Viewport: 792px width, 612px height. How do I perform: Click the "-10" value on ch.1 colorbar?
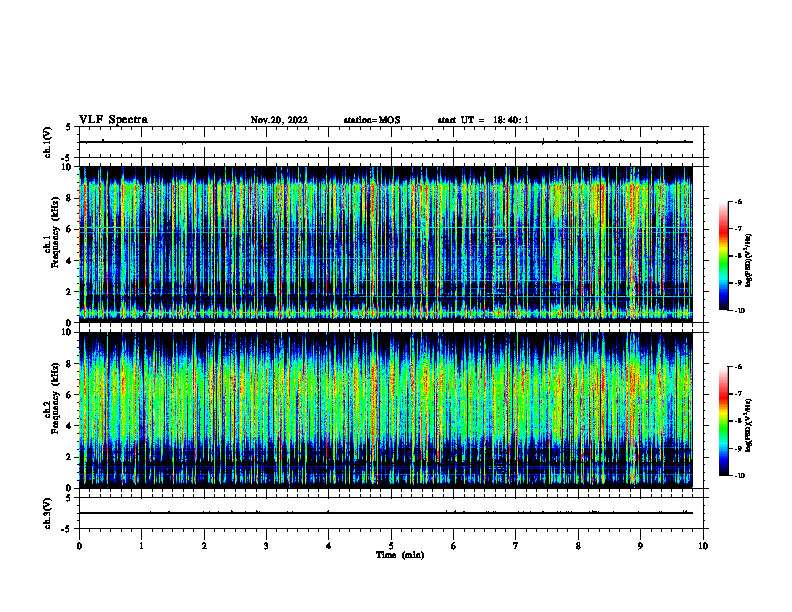click(739, 311)
